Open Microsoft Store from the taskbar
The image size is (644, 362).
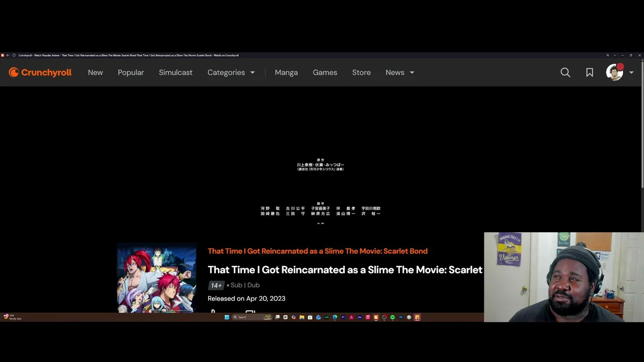(310, 317)
